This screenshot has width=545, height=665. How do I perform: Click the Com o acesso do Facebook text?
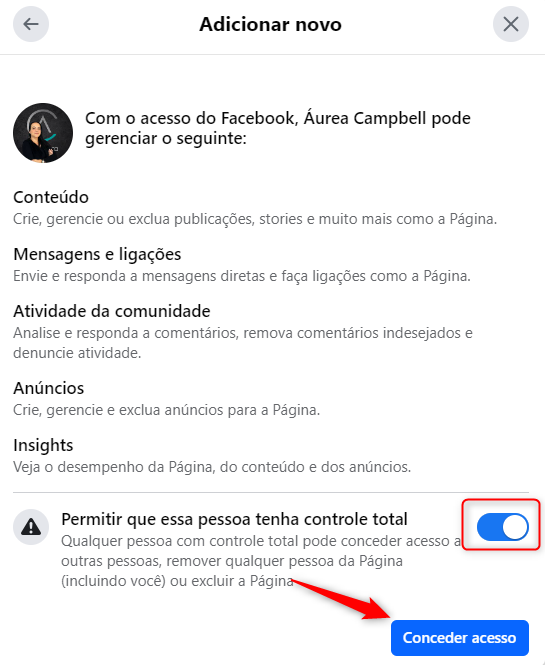[x=278, y=128]
